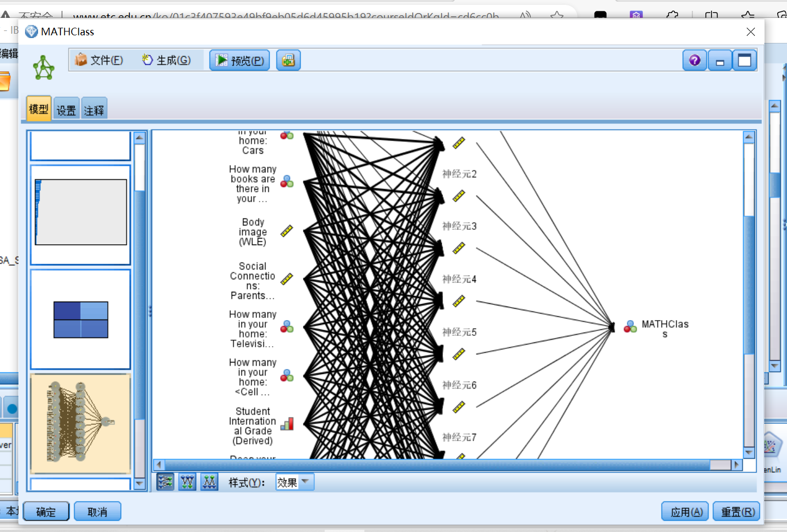This screenshot has width=787, height=532.
Task: Click the nominal icon beside Cars input
Action: 287,135
